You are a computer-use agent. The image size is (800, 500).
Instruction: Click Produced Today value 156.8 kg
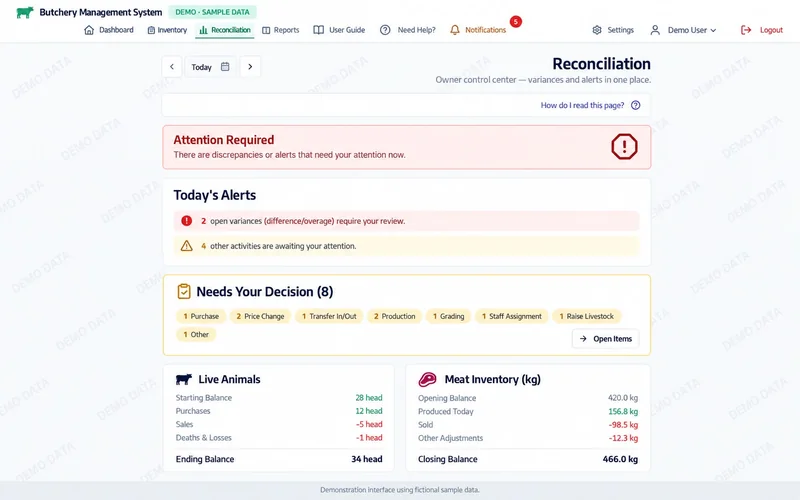(623, 411)
